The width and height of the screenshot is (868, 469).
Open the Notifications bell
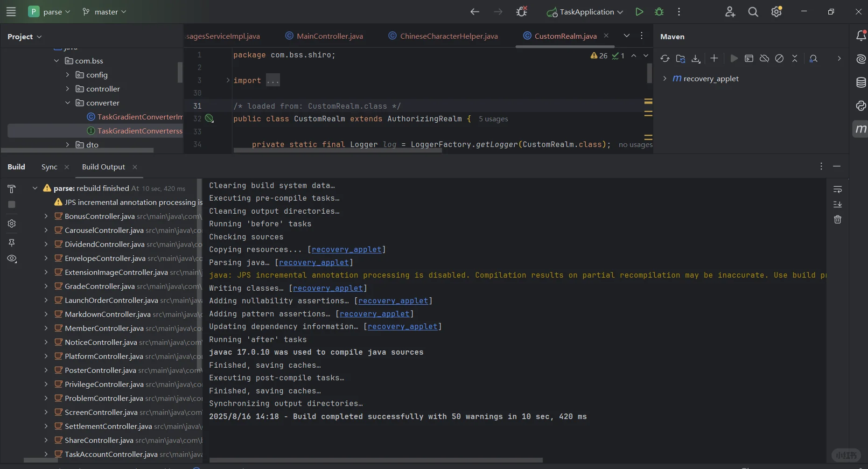tap(861, 36)
